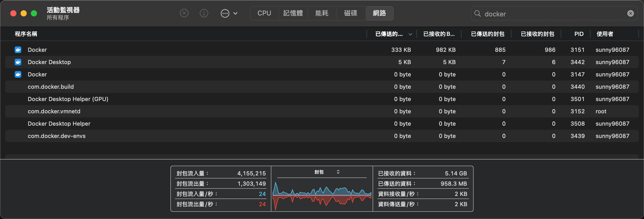Click PID 3501 cell
This screenshot has height=219, width=644.
coord(577,99)
